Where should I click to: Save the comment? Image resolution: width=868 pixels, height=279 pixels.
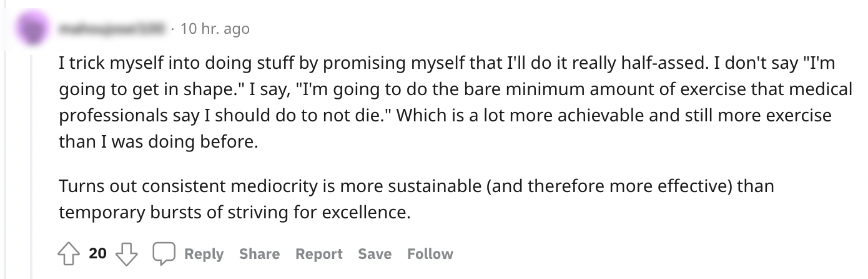click(375, 254)
